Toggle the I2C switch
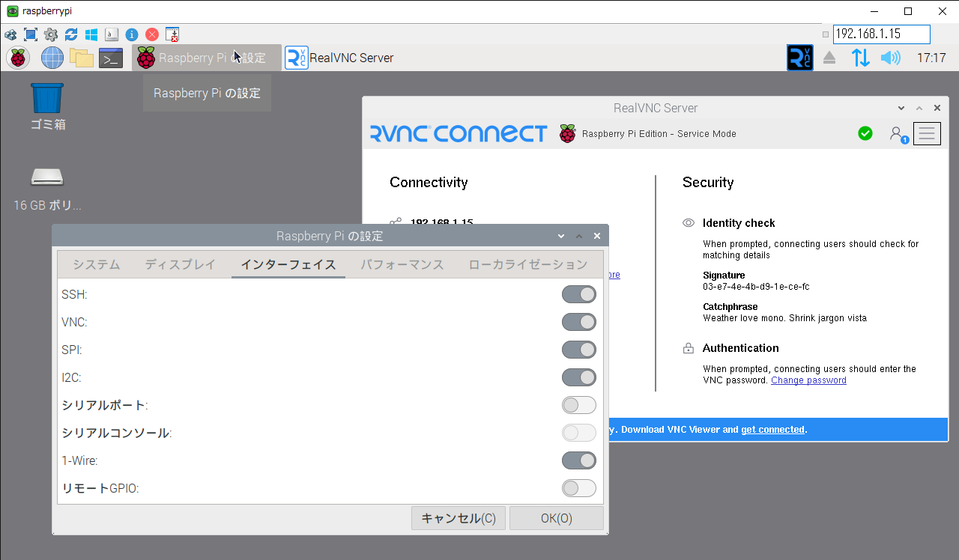This screenshot has width=959, height=560. tap(579, 377)
